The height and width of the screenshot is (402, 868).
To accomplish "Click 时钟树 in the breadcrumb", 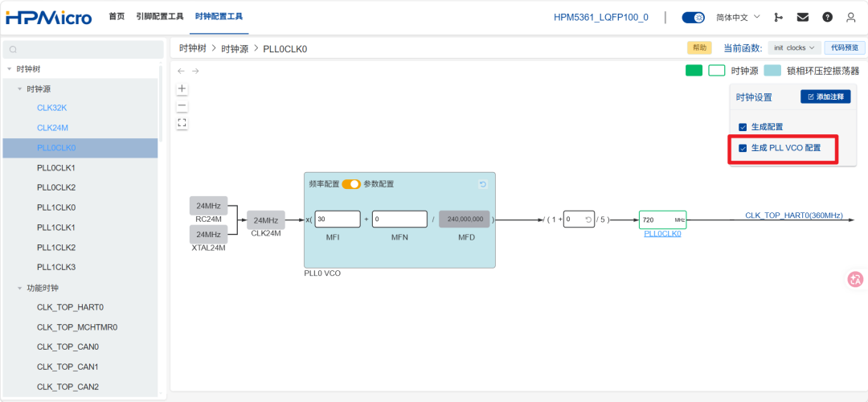I will tap(193, 48).
